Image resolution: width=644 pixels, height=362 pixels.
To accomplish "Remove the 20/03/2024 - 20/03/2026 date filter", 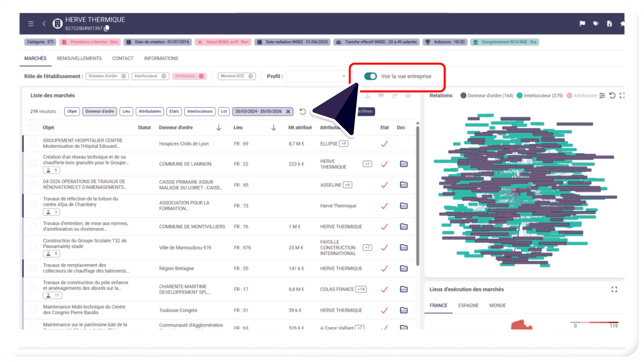I will (288, 112).
